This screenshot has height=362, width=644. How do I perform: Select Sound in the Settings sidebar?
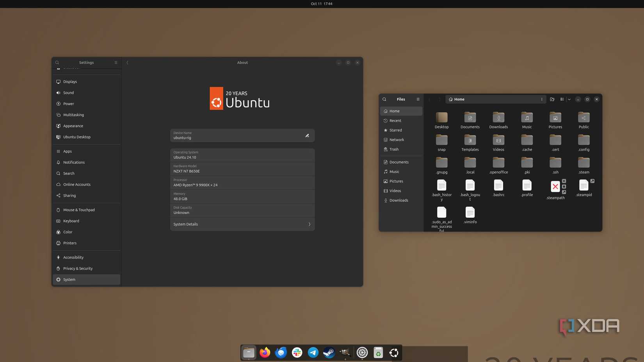68,92
